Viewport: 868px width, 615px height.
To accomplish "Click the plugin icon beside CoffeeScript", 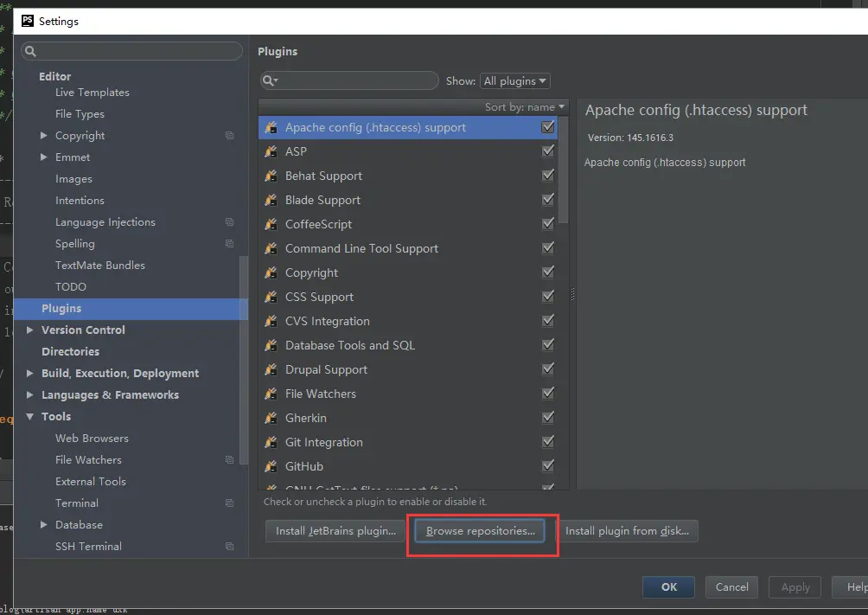I will point(271,224).
